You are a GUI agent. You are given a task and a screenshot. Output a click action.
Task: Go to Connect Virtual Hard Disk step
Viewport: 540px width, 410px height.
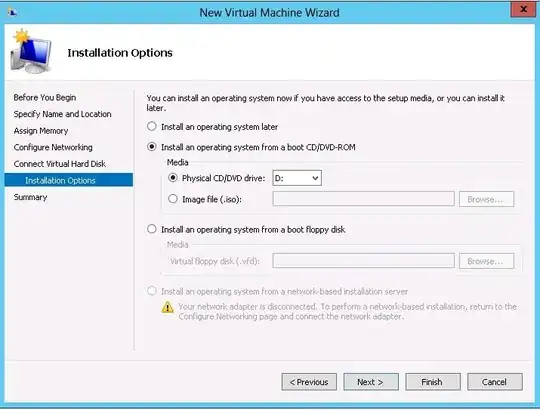click(60, 164)
